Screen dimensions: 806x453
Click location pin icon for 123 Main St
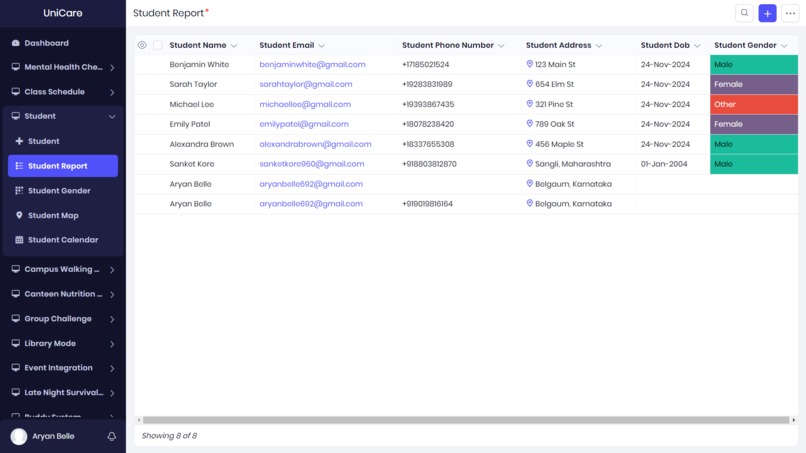tap(529, 64)
